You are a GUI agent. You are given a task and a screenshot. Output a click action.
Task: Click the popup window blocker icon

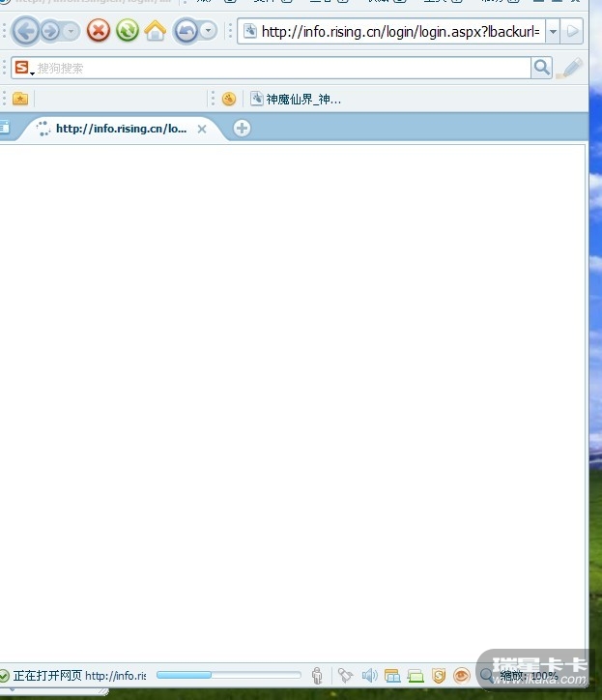pos(392,676)
